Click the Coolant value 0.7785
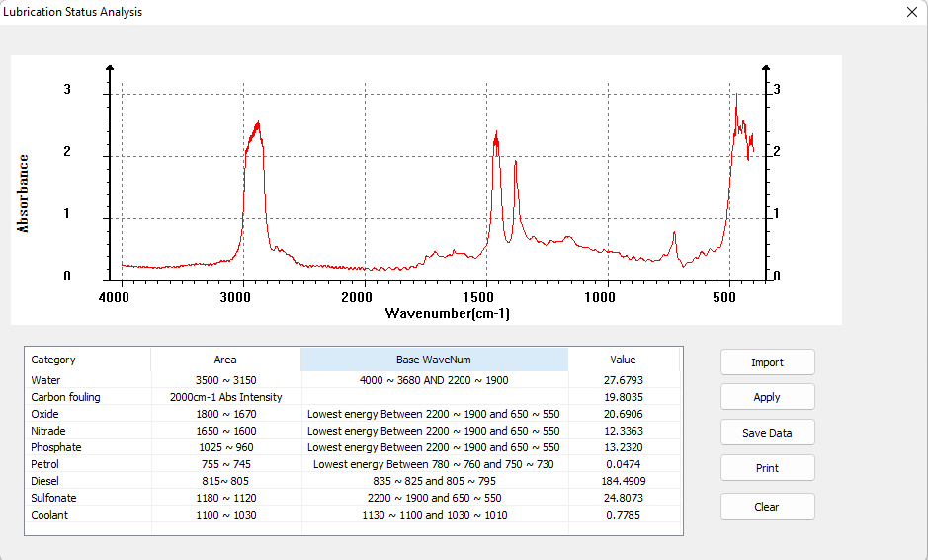This screenshot has height=560, width=928. click(623, 515)
